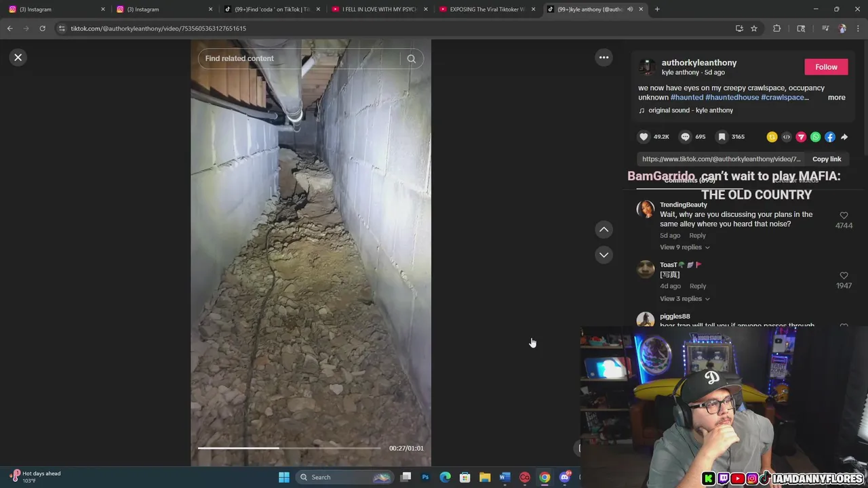The width and height of the screenshot is (868, 488).
Task: Reply to TrendingBeauty's comment
Action: pos(697,236)
